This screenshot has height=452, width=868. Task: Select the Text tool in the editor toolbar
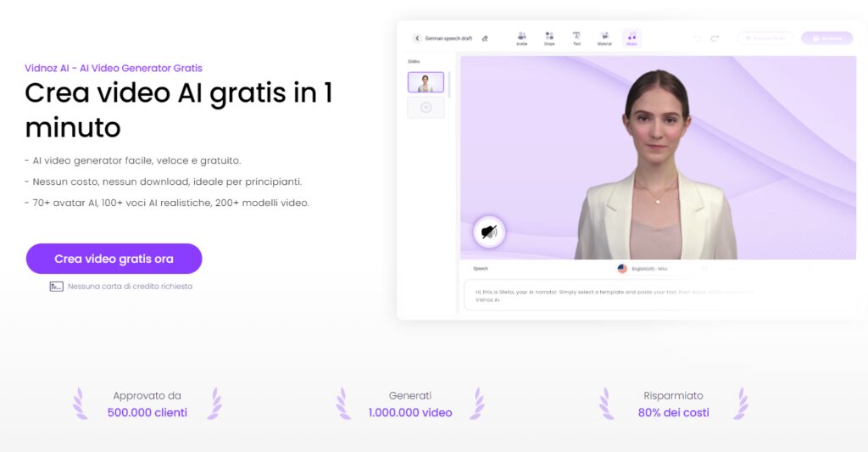tap(576, 38)
